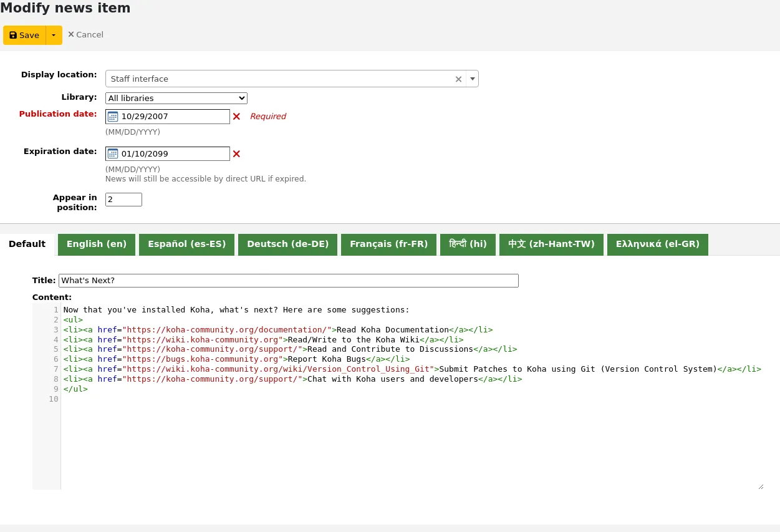
Task: Click line 1 text 'Now that you've installed Koha'
Action: 137,310
